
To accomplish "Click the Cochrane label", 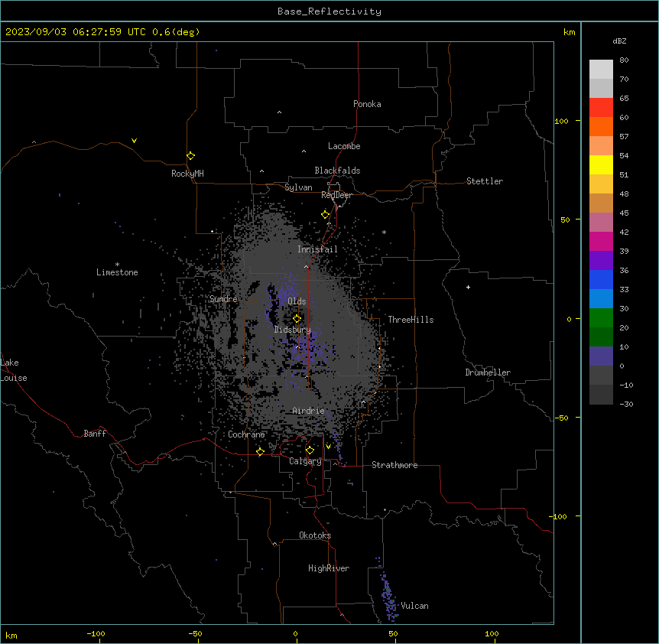I will click(246, 434).
